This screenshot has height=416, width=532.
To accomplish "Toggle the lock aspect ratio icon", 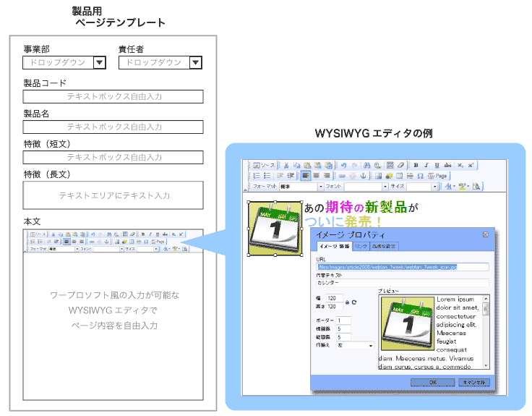I will [x=347, y=302].
